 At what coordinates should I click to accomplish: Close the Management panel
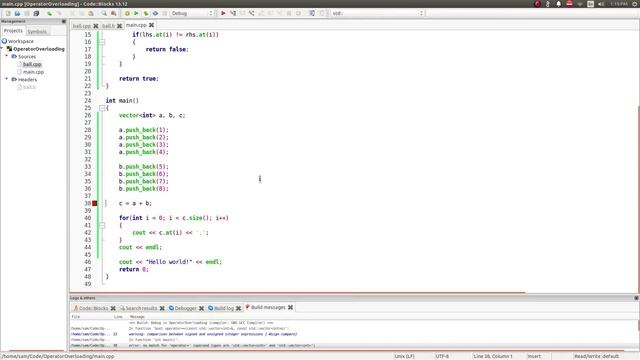pos(64,21)
